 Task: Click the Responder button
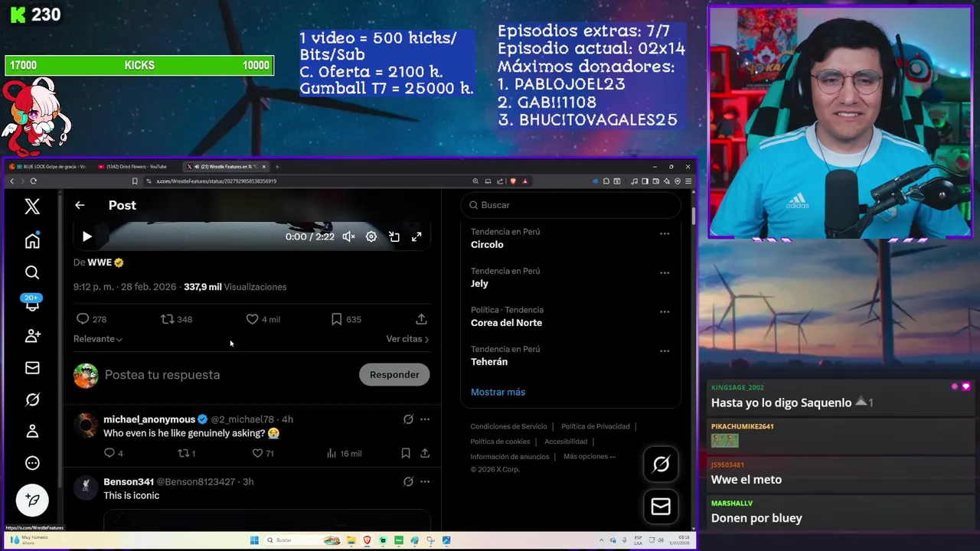[394, 375]
